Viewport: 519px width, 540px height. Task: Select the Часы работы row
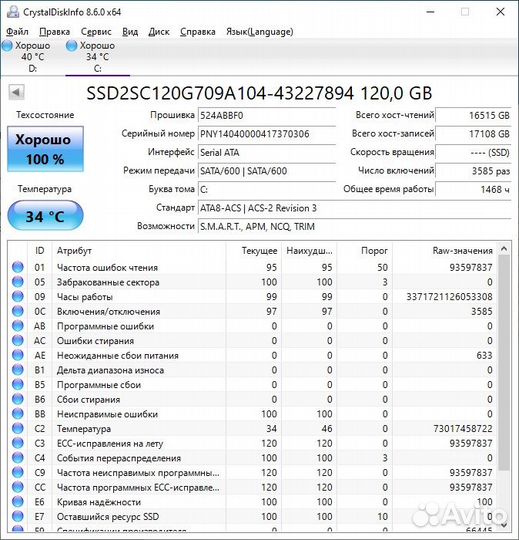coord(253,297)
